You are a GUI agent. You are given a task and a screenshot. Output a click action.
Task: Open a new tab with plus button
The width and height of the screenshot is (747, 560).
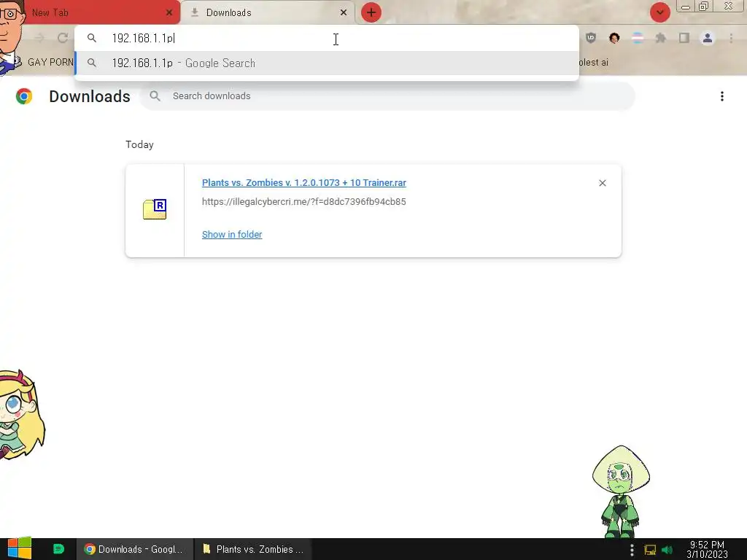coord(371,13)
